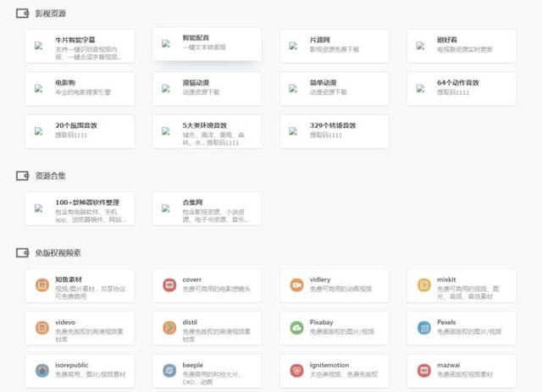Image resolution: width=542 pixels, height=392 pixels.
Task: Click the yellow mixkit card icon
Action: pos(423,284)
